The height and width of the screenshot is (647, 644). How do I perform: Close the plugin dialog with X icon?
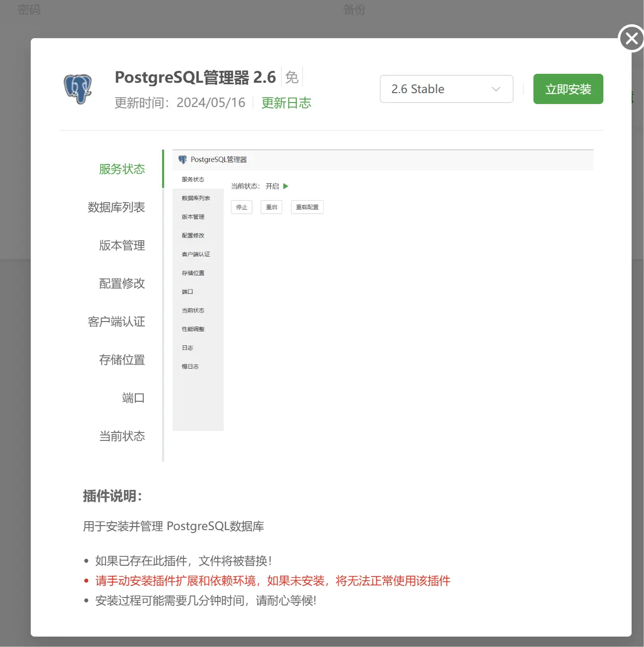tap(631, 38)
